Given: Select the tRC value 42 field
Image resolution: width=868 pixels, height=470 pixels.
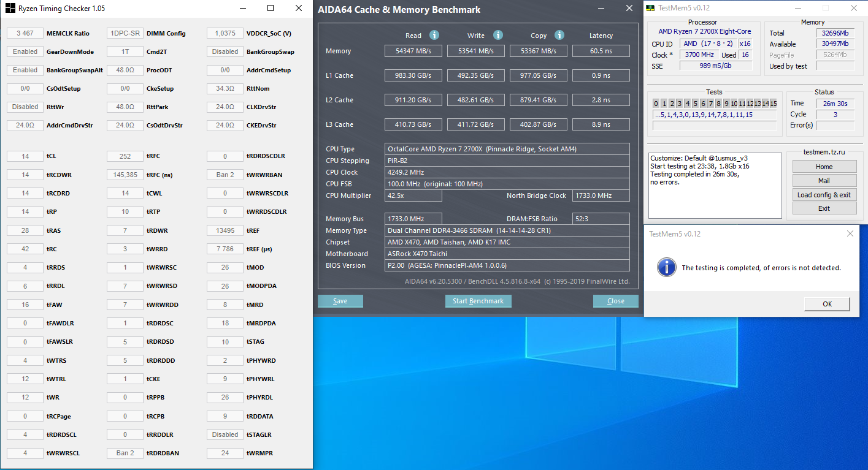Looking at the screenshot, I should coord(25,249).
